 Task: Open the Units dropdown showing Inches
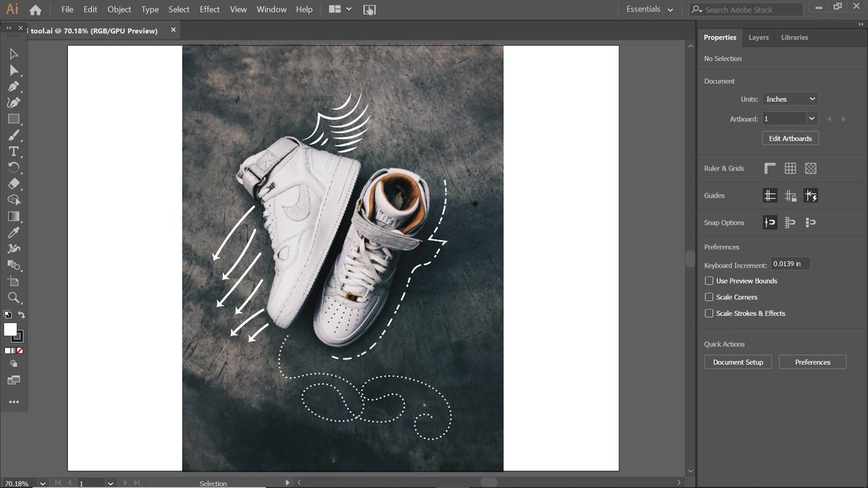pyautogui.click(x=790, y=99)
